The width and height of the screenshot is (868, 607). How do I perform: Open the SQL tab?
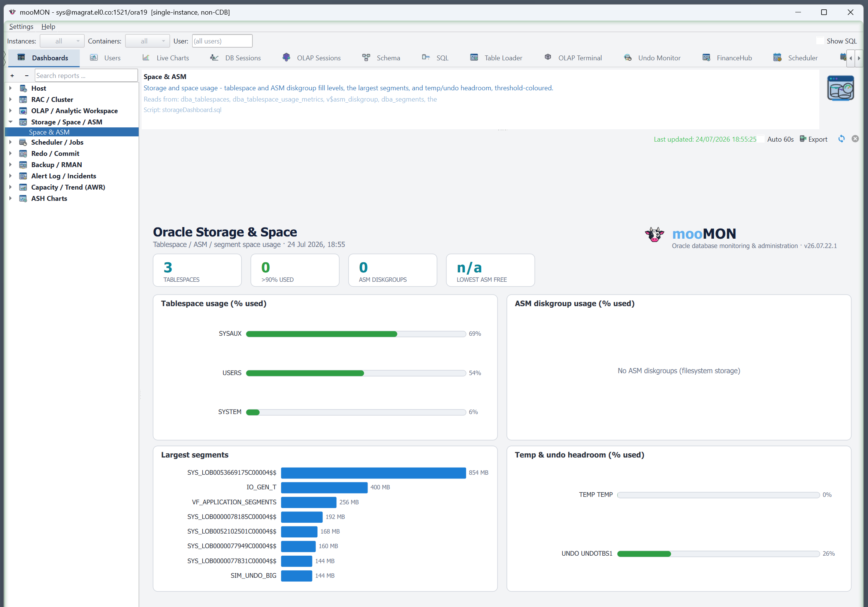[435, 58]
